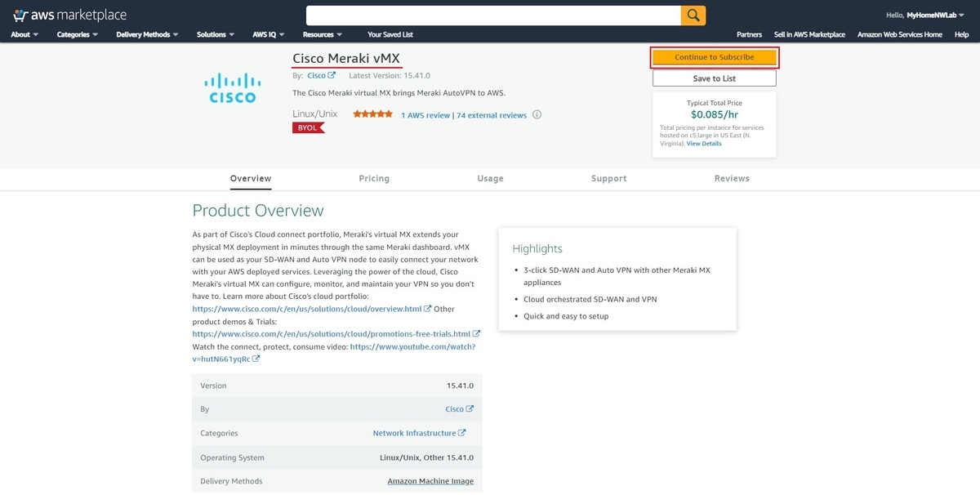Click the $0.085/hr price text
This screenshot has height=495, width=980.
point(715,116)
